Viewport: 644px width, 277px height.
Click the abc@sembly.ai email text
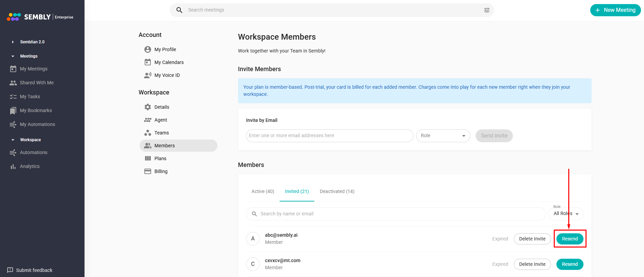pyautogui.click(x=281, y=235)
